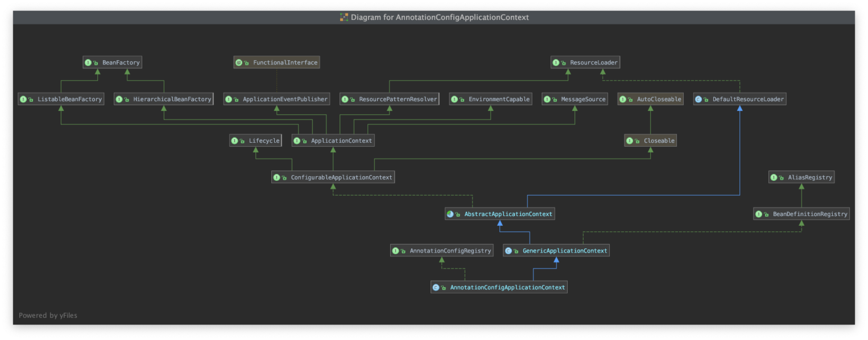Click the interface icon on Lifecycle node
This screenshot has width=868, height=340.
pos(235,141)
